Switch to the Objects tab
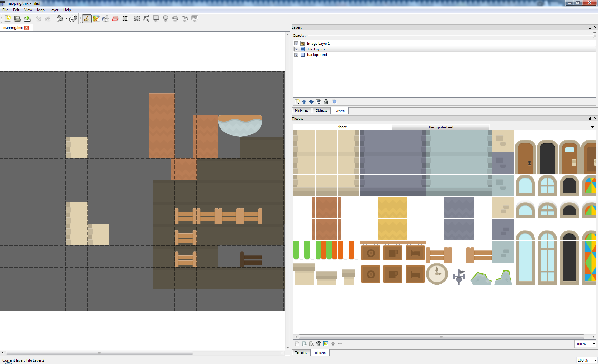The image size is (598, 364). pyautogui.click(x=321, y=111)
